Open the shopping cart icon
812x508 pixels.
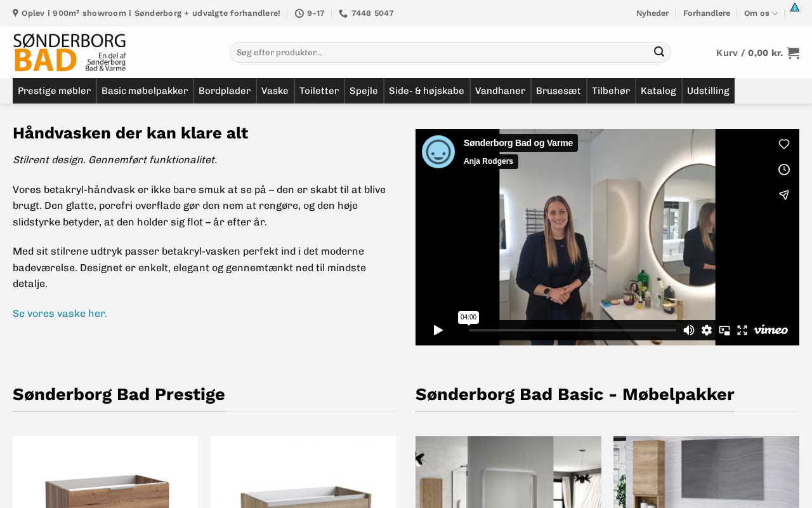(793, 53)
